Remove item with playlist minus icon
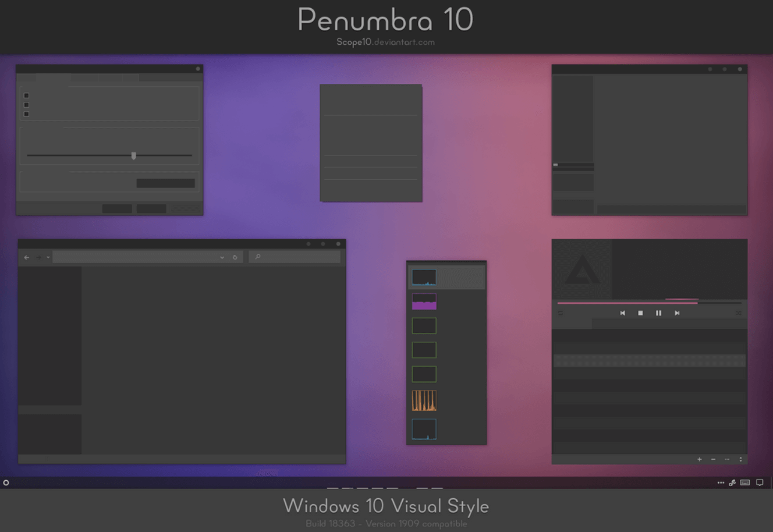 713,459
